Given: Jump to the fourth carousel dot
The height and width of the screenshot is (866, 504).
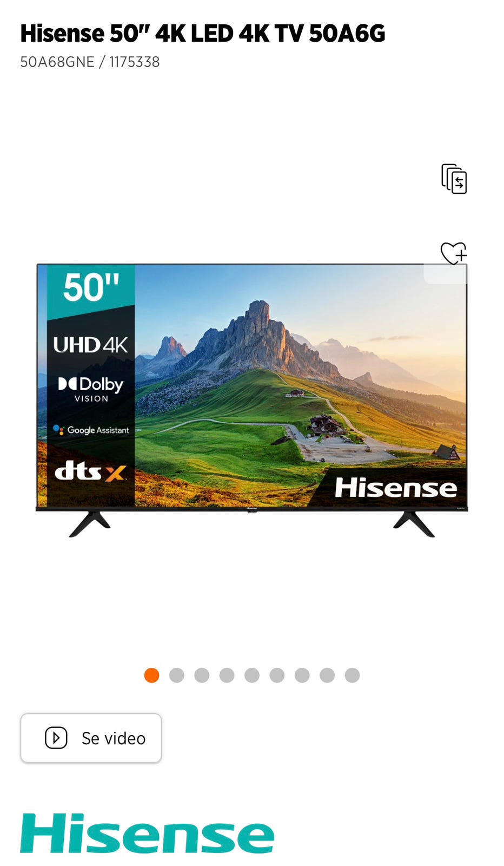Looking at the screenshot, I should 227,675.
